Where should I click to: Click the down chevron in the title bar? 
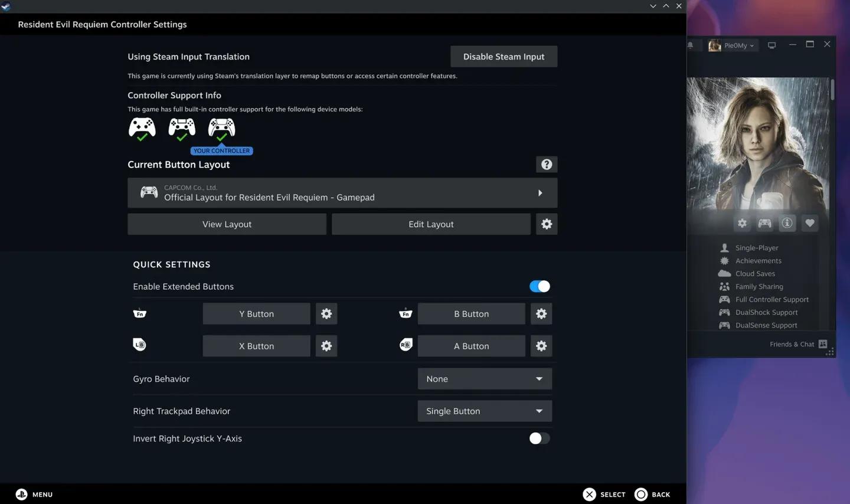point(653,6)
